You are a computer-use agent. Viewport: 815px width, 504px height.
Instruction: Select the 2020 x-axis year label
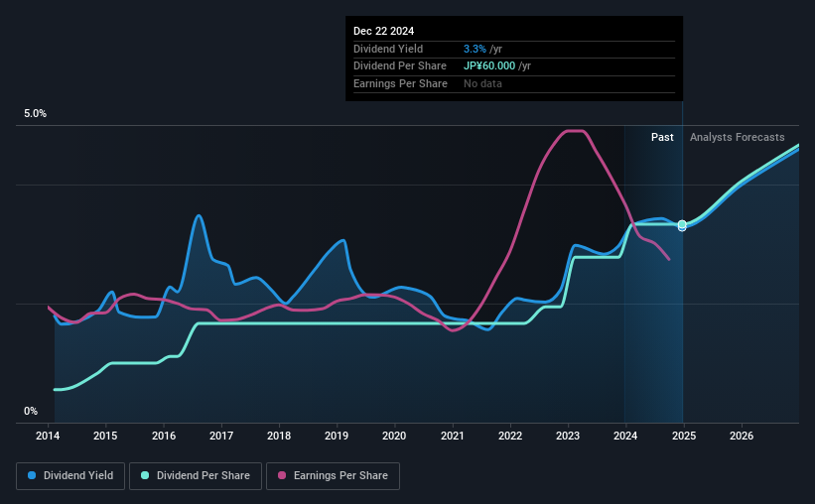point(394,436)
